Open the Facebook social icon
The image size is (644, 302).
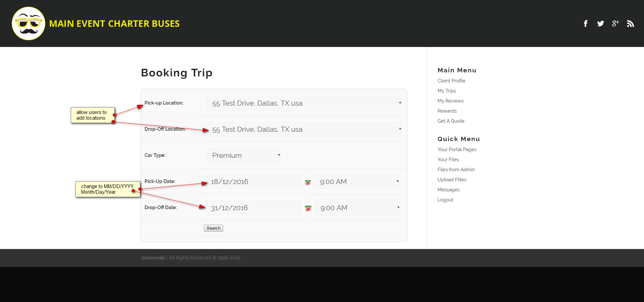coord(586,23)
